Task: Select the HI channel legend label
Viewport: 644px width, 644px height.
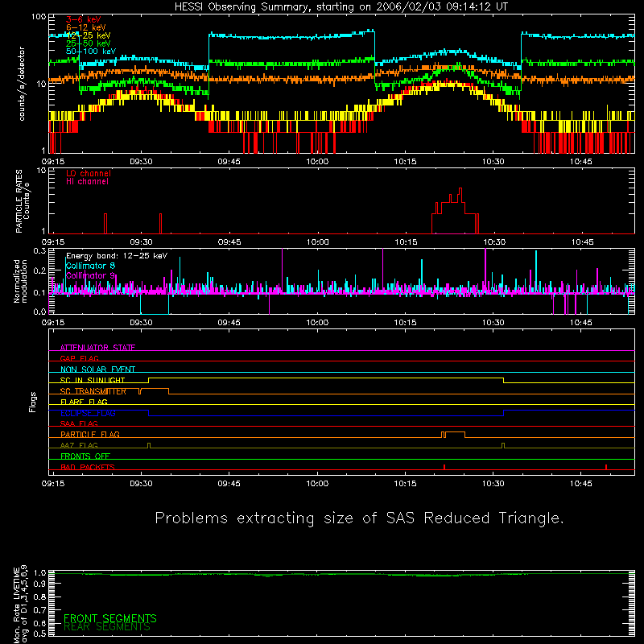Action: (x=87, y=182)
